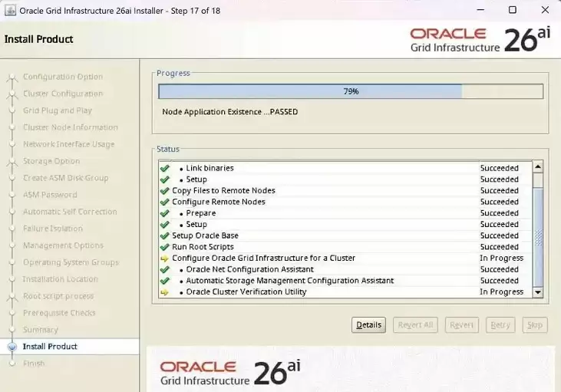Click Run Root Scripts row text
This screenshot has width=561, height=392.
click(x=203, y=247)
